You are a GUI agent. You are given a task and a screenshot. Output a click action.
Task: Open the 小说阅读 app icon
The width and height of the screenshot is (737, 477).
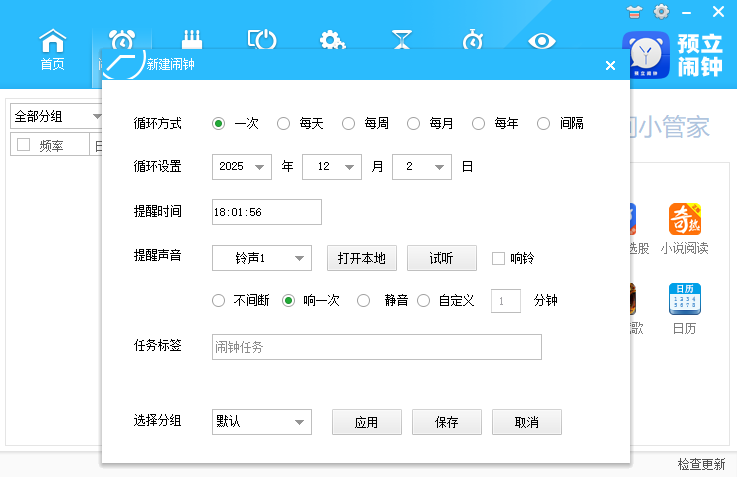tap(684, 229)
